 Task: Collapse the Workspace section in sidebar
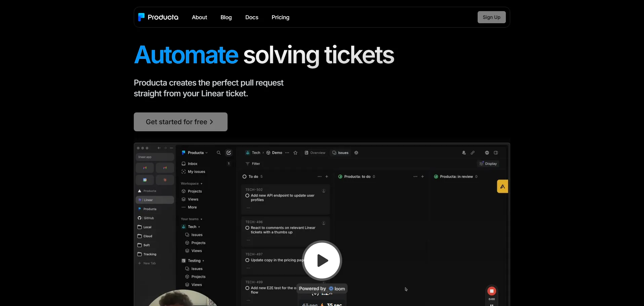click(x=192, y=183)
